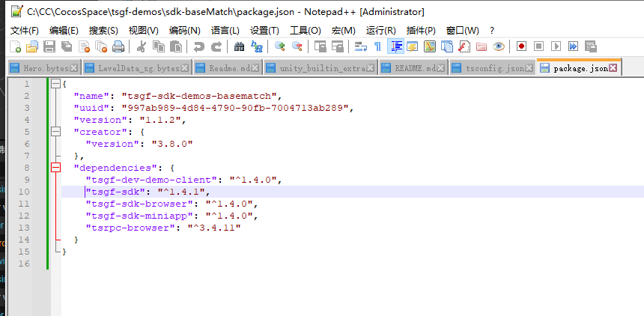This screenshot has height=316, width=644.
Task: Switch to the unity_builtin_extra tab
Action: (x=321, y=68)
